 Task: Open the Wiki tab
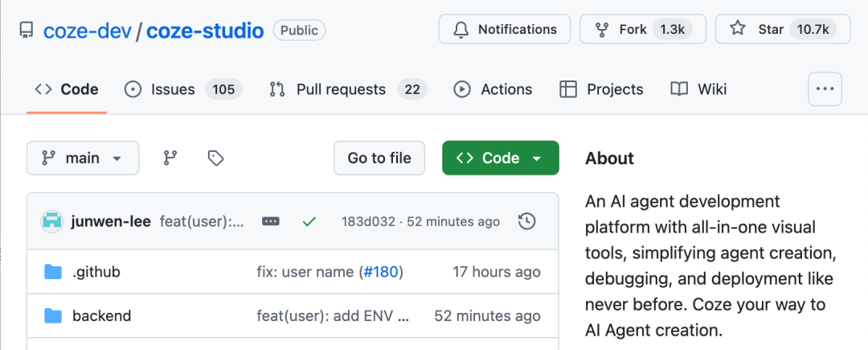(x=698, y=89)
